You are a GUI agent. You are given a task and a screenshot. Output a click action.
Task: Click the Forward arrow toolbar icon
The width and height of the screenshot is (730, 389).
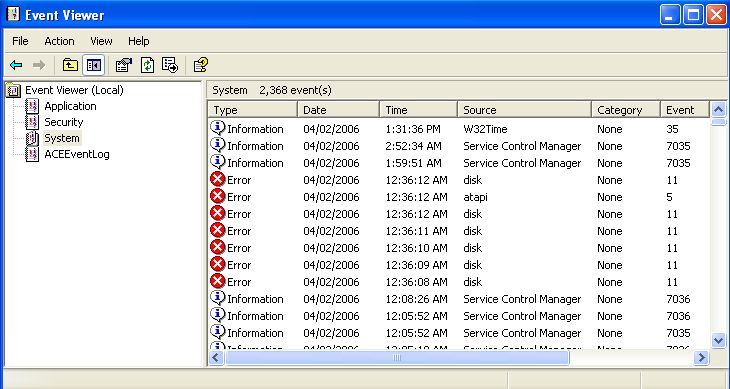coord(39,65)
